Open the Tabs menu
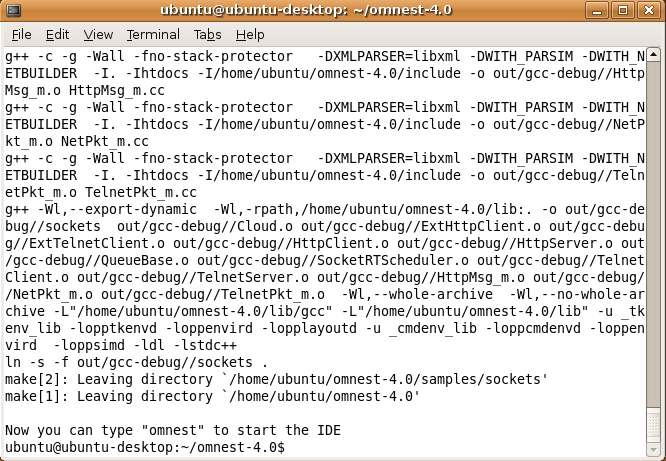This screenshot has height=461, width=666. (207, 34)
